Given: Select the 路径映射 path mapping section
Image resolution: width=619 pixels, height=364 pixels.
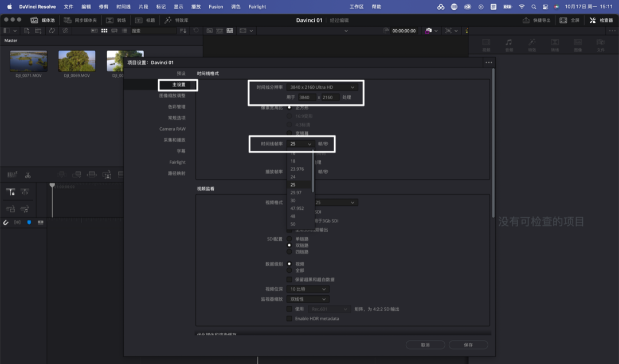Looking at the screenshot, I should (177, 173).
